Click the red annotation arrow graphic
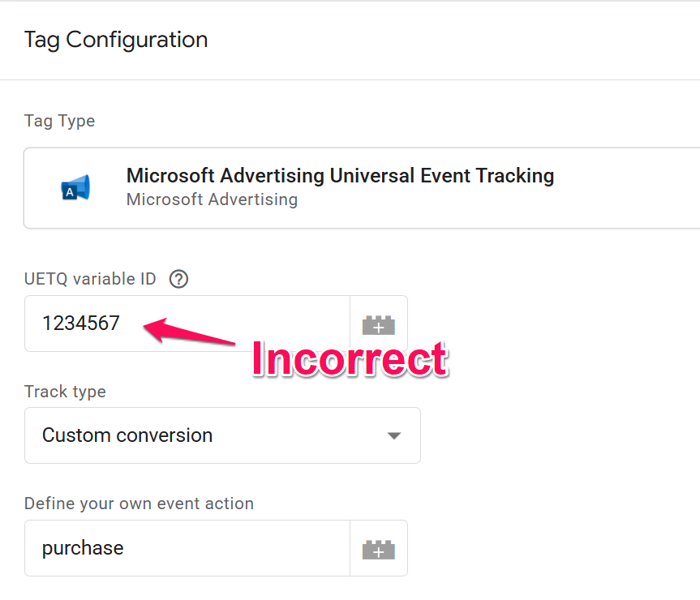Viewport: 700px width, 600px height. point(189,331)
